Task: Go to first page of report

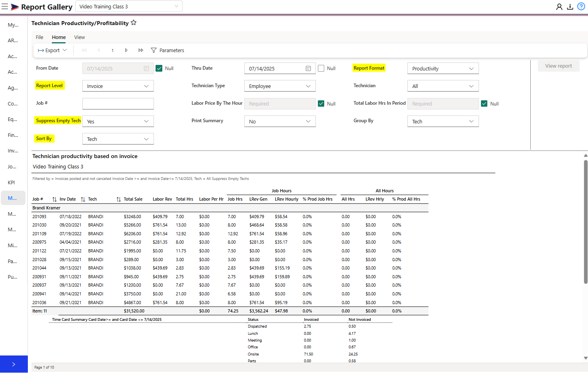Action: 84,50
